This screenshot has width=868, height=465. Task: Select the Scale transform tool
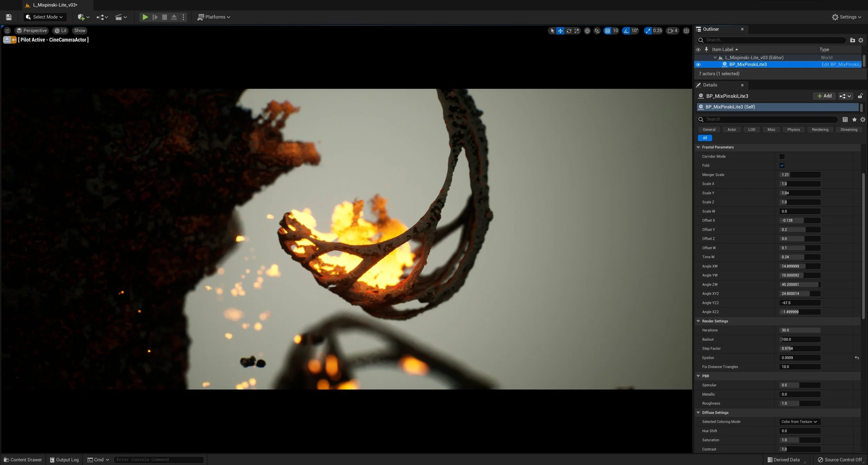[577, 31]
